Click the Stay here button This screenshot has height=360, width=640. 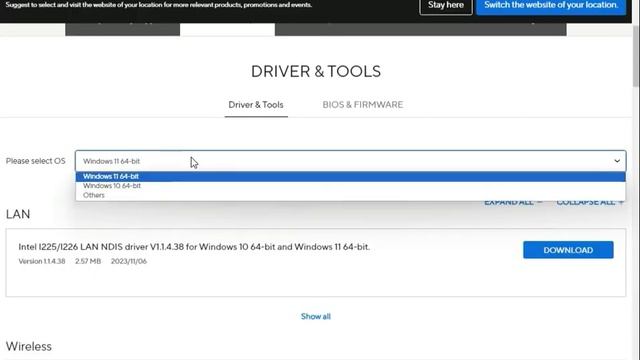[446, 5]
